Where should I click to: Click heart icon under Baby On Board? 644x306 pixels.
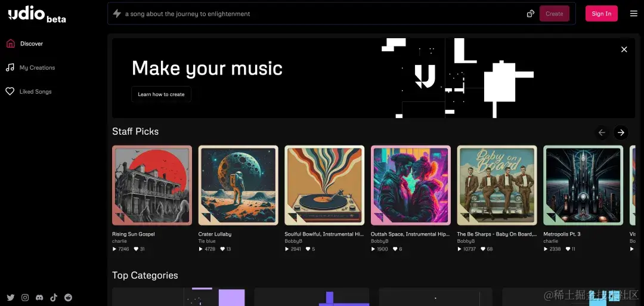[483, 249]
